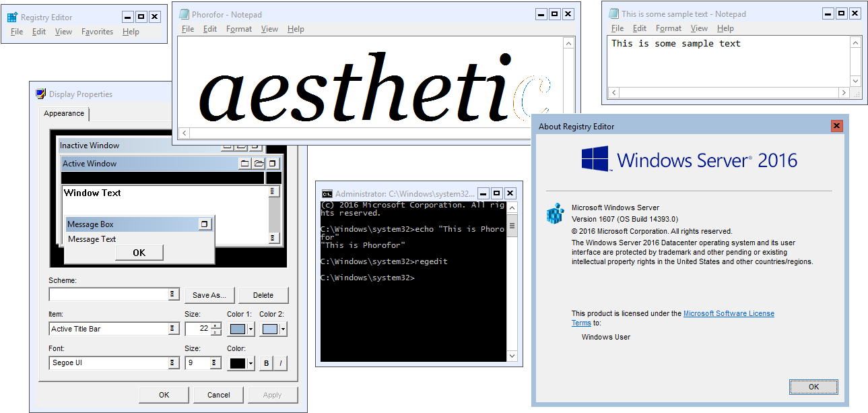Screen dimensions: 868x413
Task: Click 'Window Text' in the preview pane
Action: click(x=92, y=193)
